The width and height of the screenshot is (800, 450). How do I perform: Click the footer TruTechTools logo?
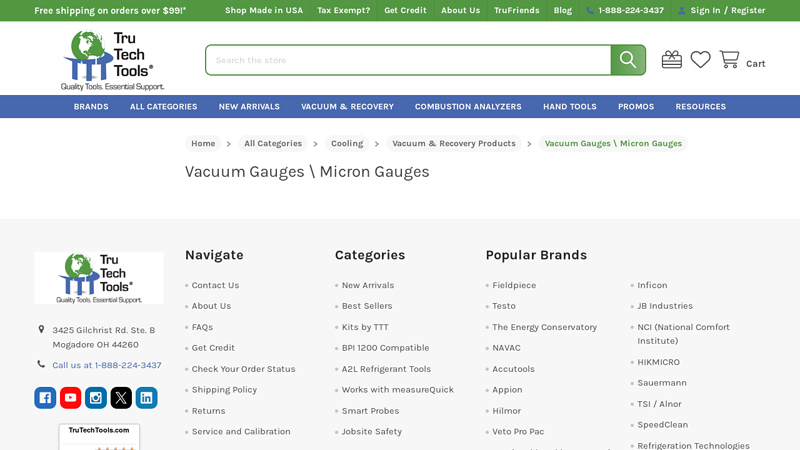point(99,278)
